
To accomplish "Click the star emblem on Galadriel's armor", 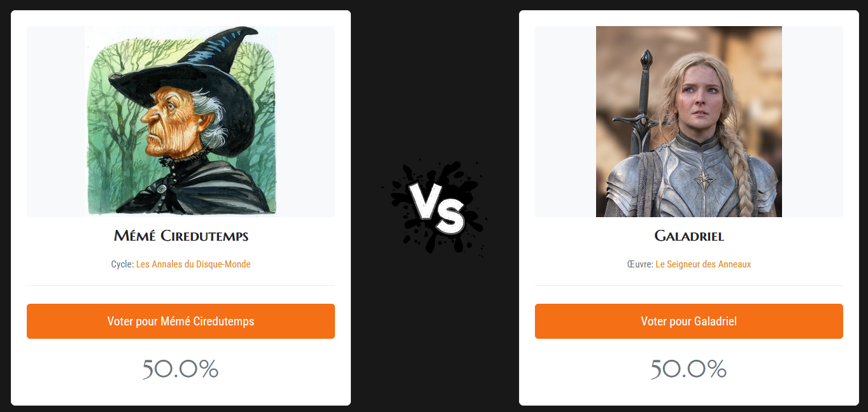I will coord(704,180).
